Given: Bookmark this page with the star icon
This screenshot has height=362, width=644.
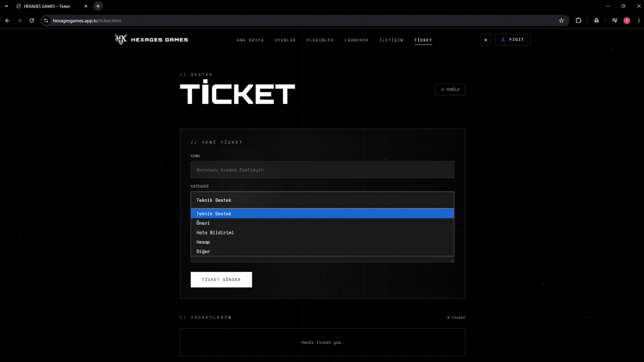Looking at the screenshot, I should tap(561, 21).
